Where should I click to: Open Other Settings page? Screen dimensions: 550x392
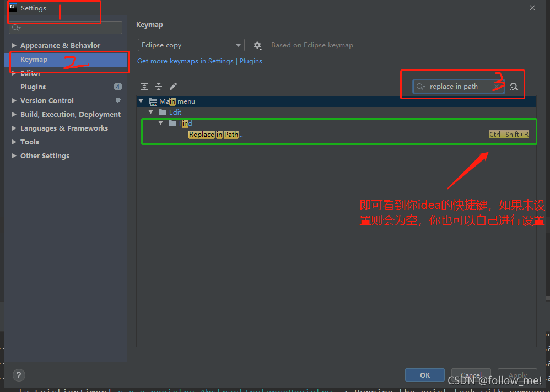click(x=45, y=155)
